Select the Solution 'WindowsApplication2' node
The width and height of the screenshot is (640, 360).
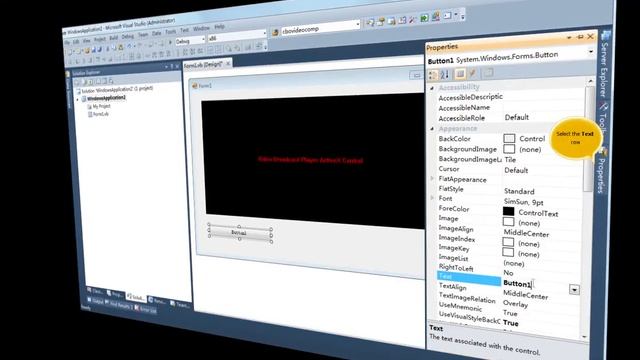click(114, 89)
